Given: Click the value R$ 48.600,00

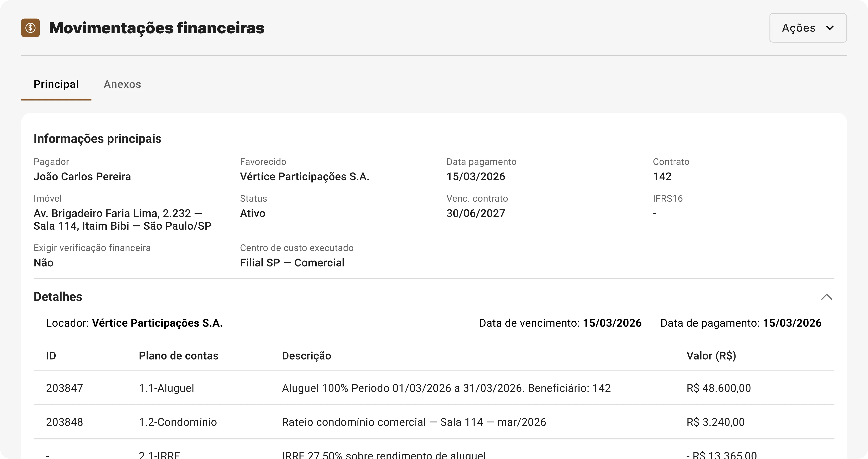Looking at the screenshot, I should [x=719, y=388].
